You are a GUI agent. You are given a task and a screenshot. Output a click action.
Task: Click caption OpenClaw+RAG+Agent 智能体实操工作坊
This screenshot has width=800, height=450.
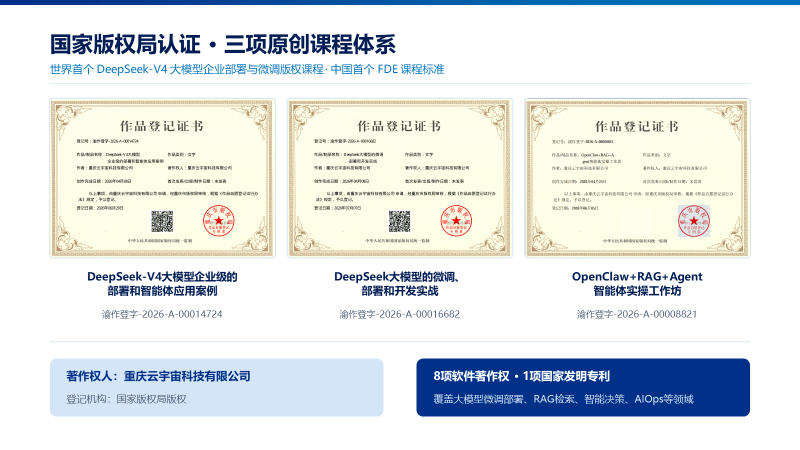coord(637,284)
